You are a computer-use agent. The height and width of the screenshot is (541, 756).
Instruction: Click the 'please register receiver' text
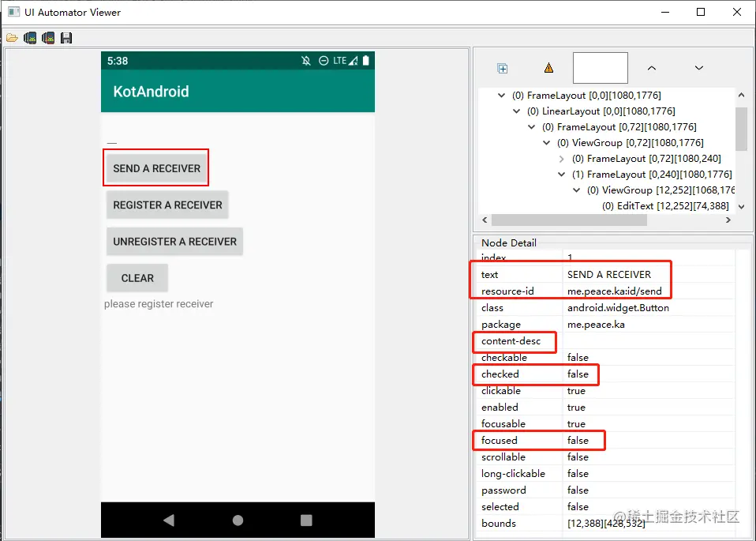coord(159,304)
